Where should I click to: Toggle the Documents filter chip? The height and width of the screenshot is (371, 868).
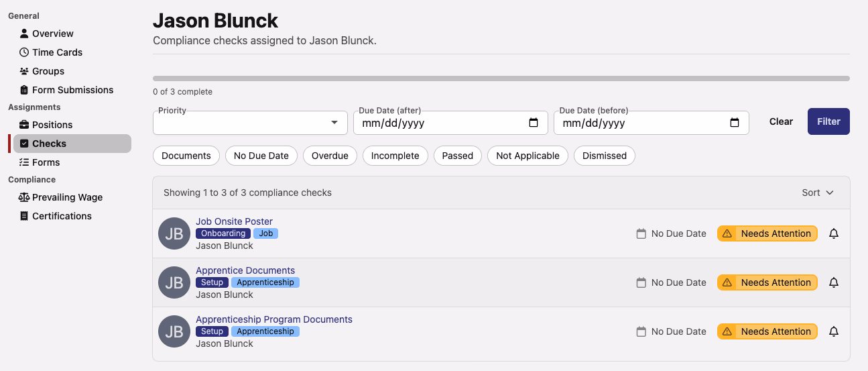click(186, 156)
